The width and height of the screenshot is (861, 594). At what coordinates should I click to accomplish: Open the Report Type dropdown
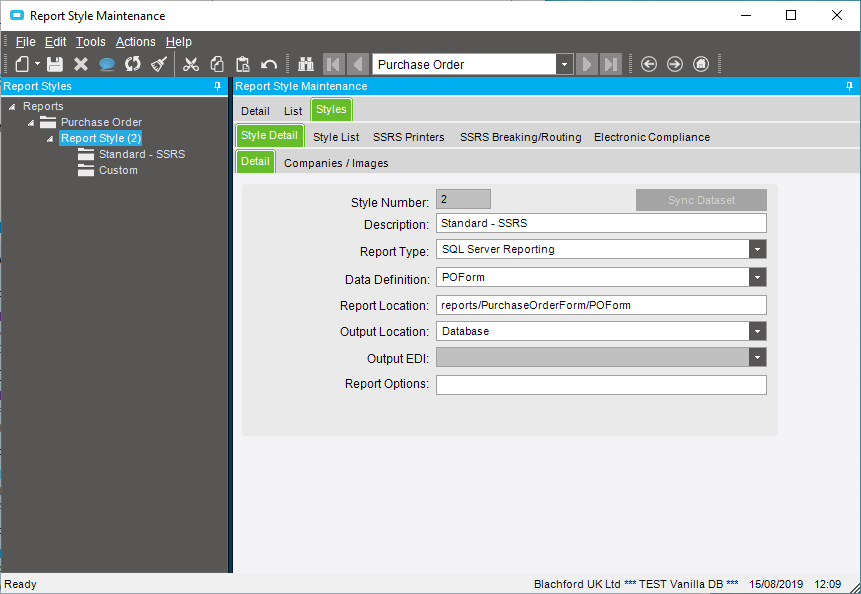tap(757, 250)
